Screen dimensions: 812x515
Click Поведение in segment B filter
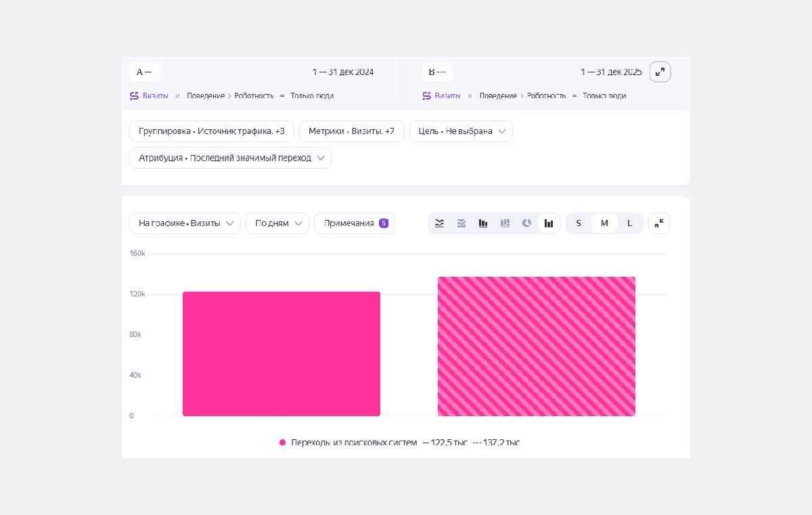point(498,96)
